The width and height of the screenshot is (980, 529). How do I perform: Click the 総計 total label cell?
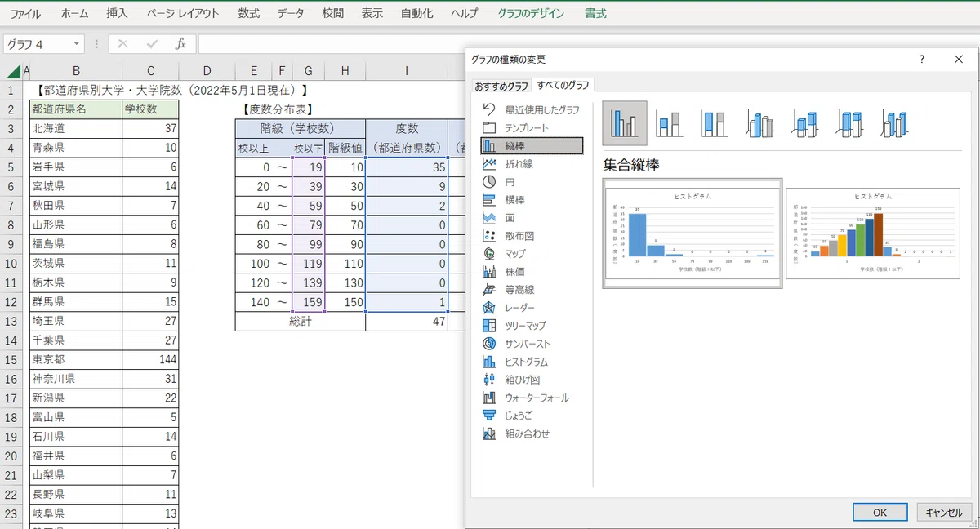301,322
